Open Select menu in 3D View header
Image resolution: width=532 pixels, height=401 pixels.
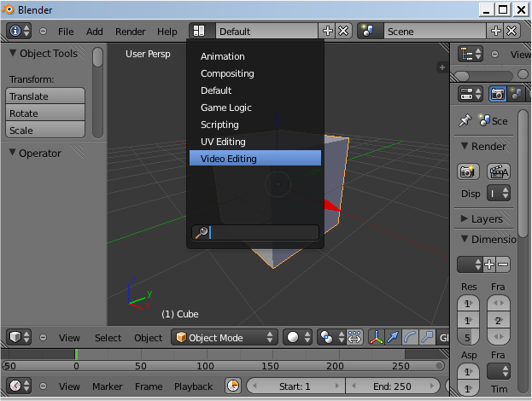click(x=108, y=338)
